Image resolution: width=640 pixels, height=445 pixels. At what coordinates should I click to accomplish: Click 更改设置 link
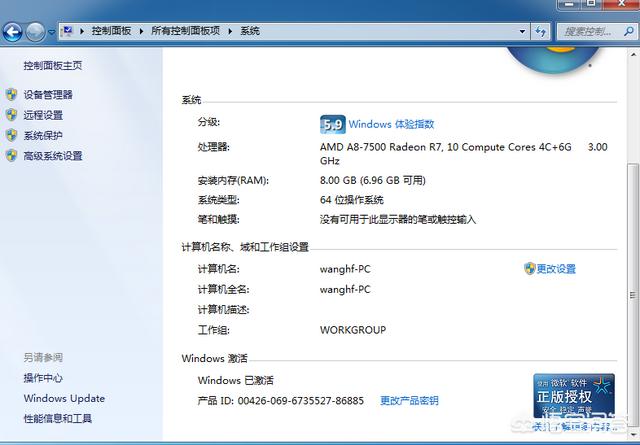point(556,269)
